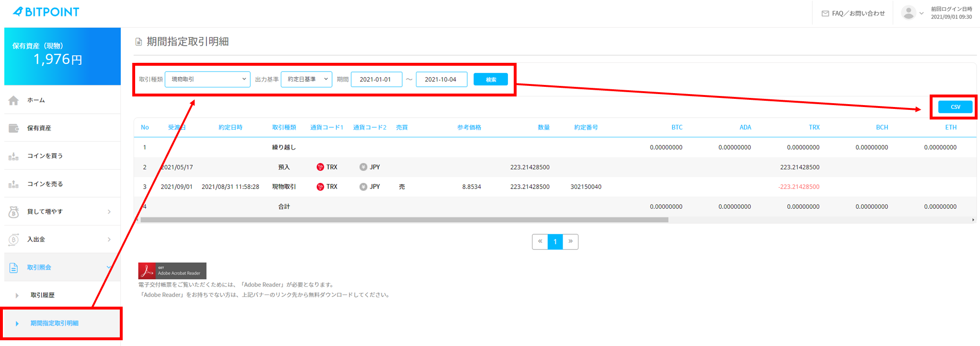Click the コインを売る chart icon
980x346 pixels.
tap(13, 184)
